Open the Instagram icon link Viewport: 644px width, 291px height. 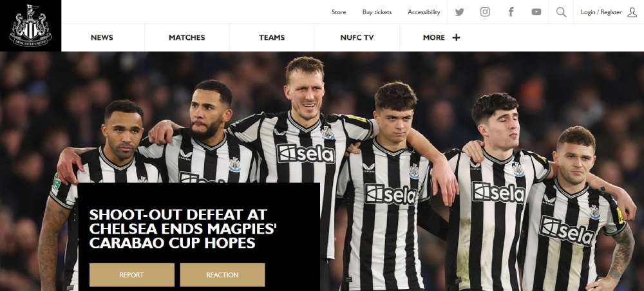point(485,12)
